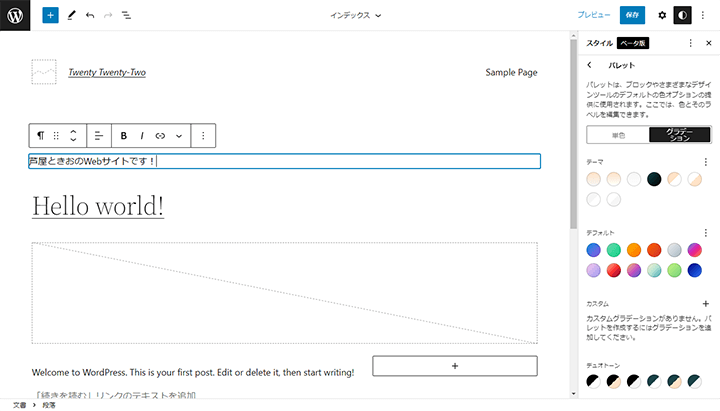Image resolution: width=720 pixels, height=411 pixels.
Task: Pick the orange default gradient swatch
Action: [634, 250]
